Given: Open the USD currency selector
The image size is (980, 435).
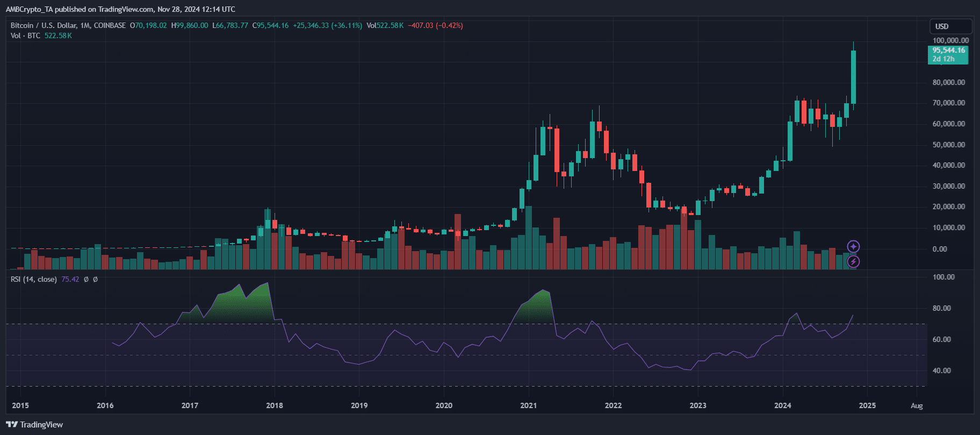Looking at the screenshot, I should [x=950, y=26].
